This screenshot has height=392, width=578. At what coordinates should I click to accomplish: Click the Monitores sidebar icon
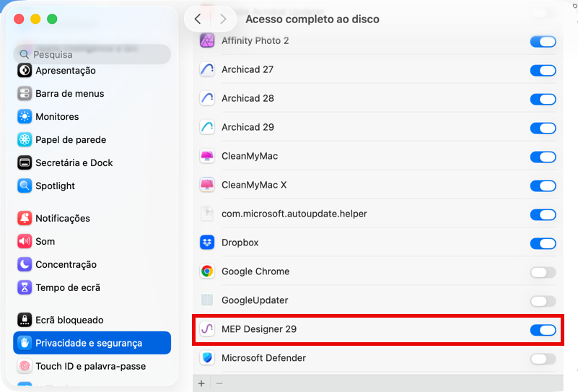[25, 116]
